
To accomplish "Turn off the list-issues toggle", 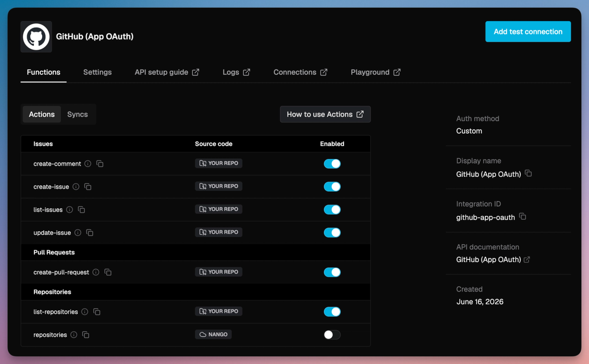I will click(332, 209).
